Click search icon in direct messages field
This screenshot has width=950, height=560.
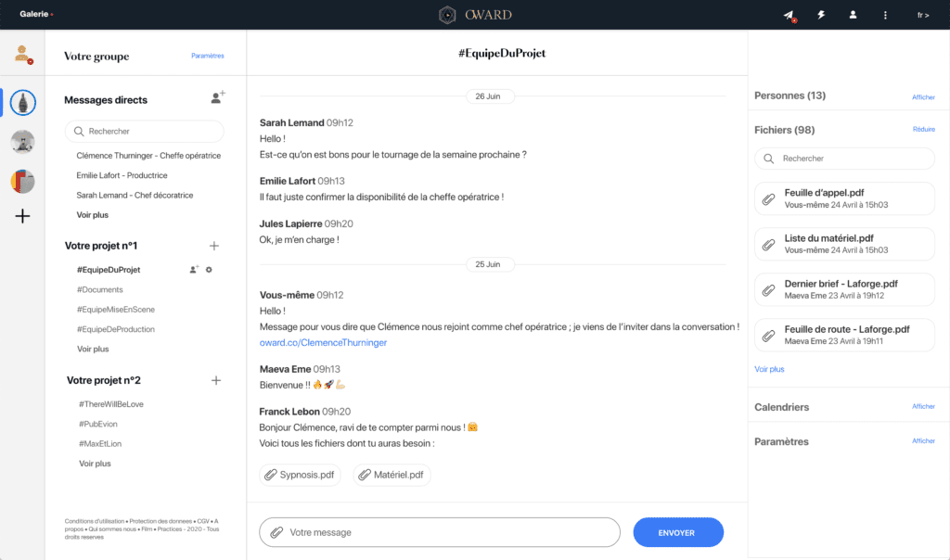79,132
